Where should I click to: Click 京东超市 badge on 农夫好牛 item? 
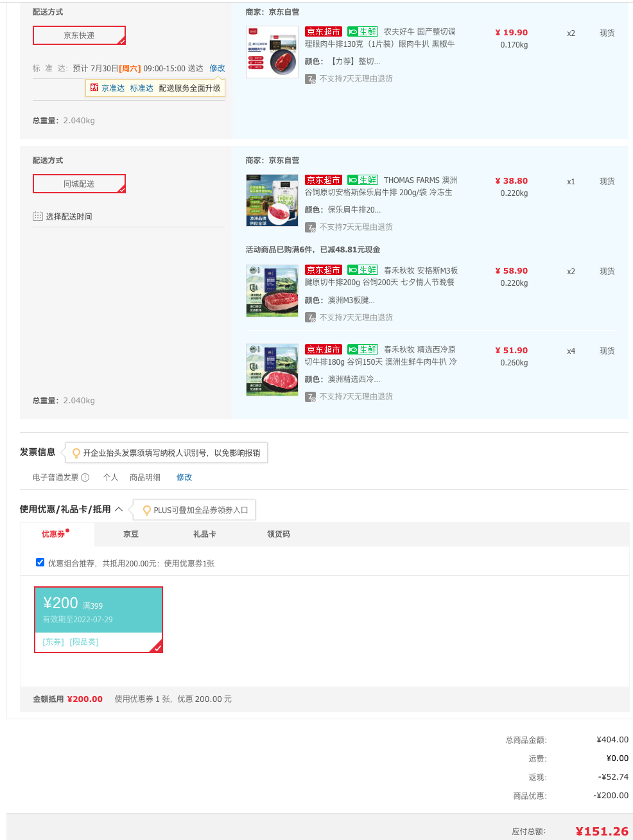pyautogui.click(x=324, y=31)
